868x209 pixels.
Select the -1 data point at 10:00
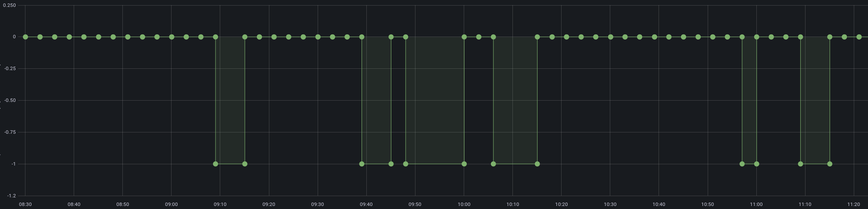click(x=464, y=164)
